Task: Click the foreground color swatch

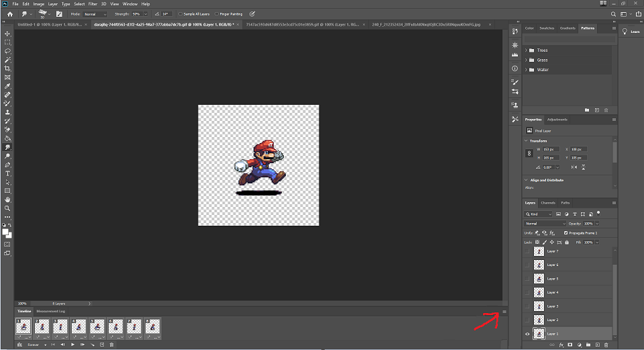Action: coord(5,232)
